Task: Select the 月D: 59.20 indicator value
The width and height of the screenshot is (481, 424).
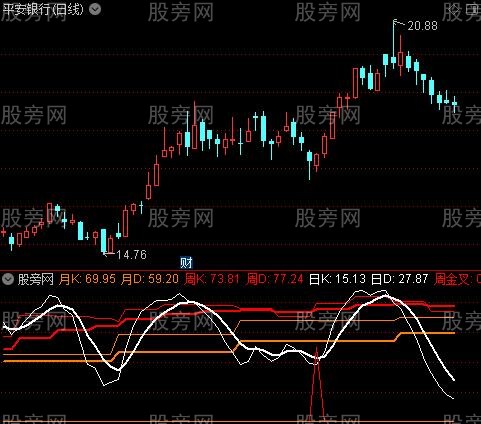Action: [150, 279]
